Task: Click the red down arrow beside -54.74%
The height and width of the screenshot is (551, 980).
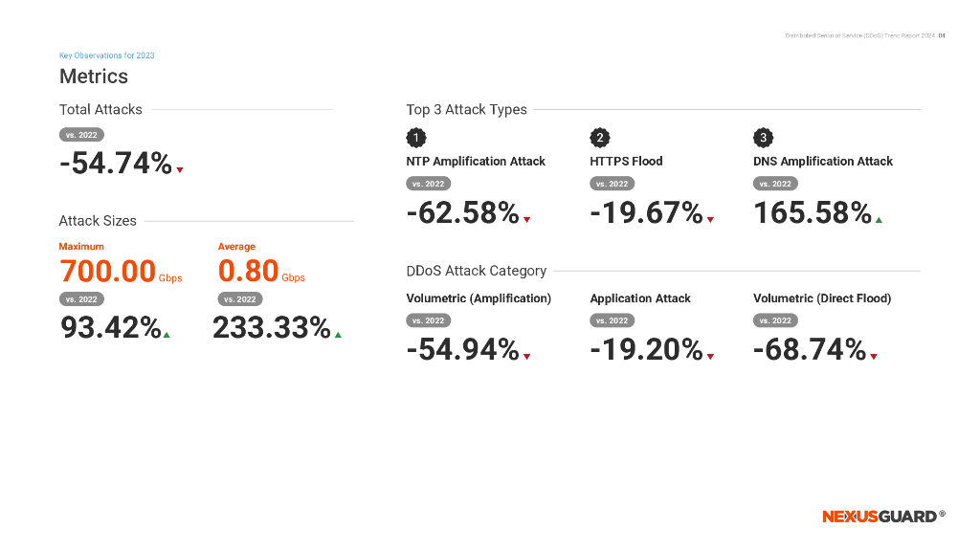Action: [180, 170]
